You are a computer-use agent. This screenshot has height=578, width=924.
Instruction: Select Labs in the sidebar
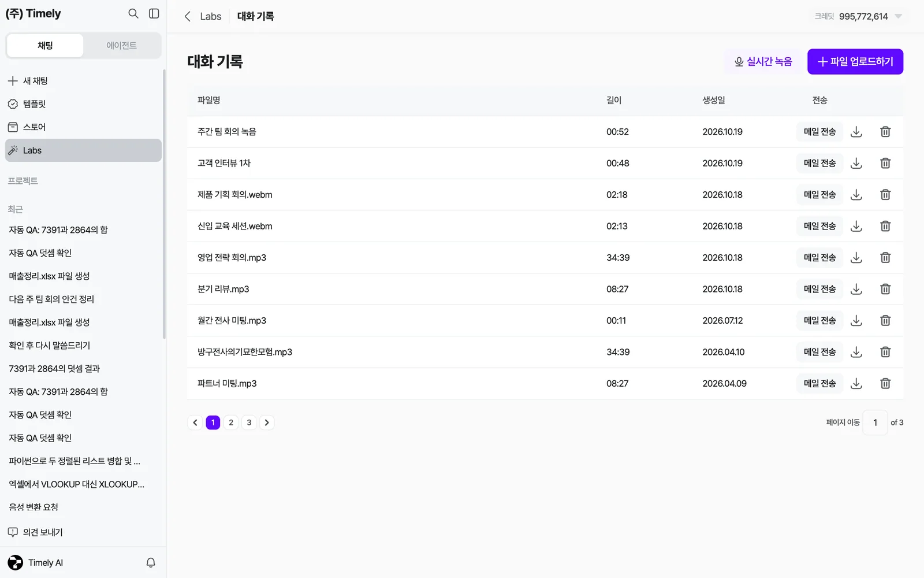point(83,150)
